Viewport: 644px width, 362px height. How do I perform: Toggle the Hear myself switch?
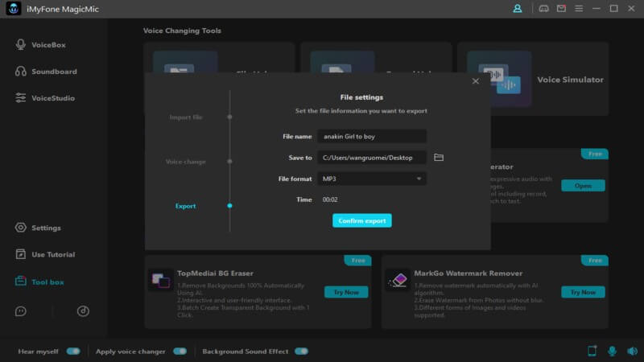click(x=73, y=352)
